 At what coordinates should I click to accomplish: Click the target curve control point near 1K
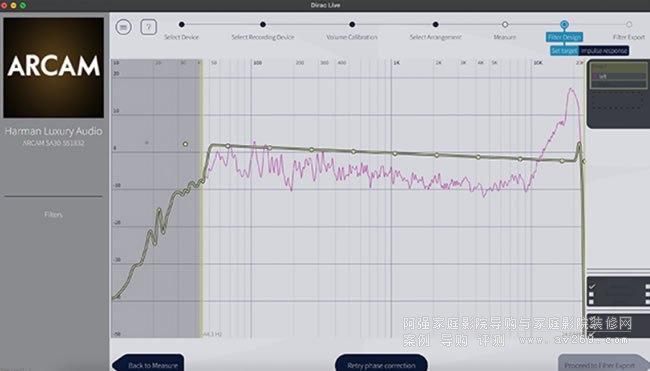(395, 153)
